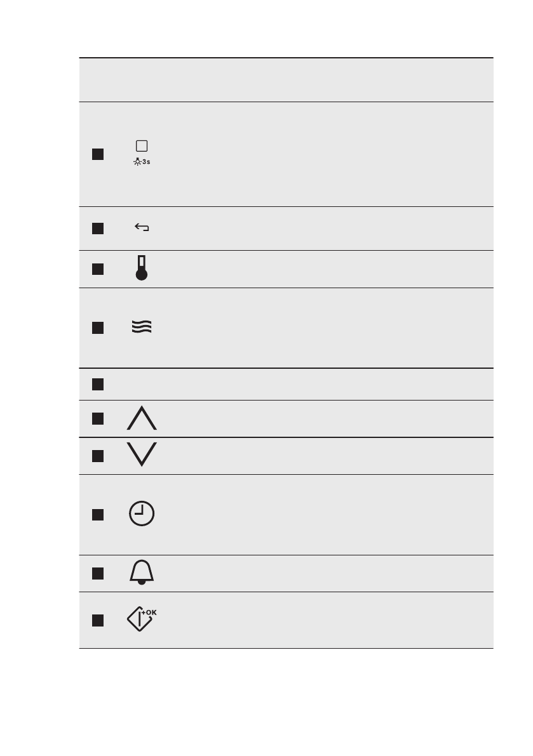Click the light 3s symbol
Viewport: 533px width, 756px height.
[x=142, y=162]
